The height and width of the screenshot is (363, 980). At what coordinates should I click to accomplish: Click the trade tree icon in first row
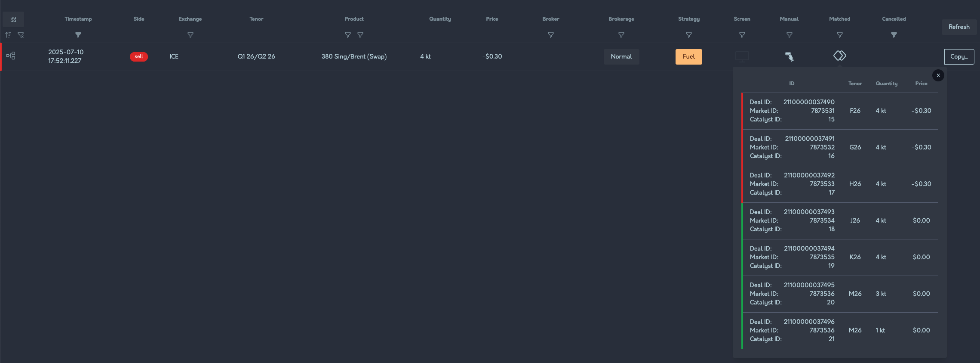click(11, 56)
